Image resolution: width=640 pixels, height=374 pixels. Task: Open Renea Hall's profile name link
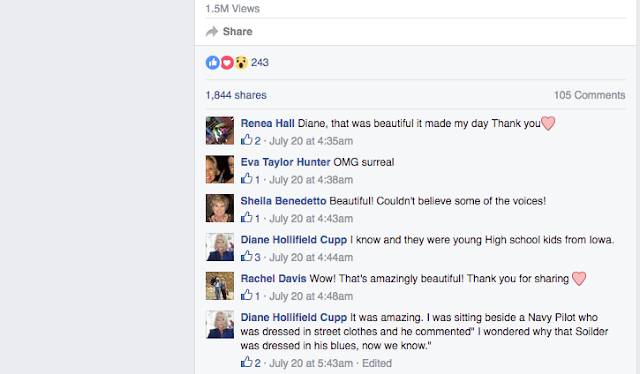point(267,123)
